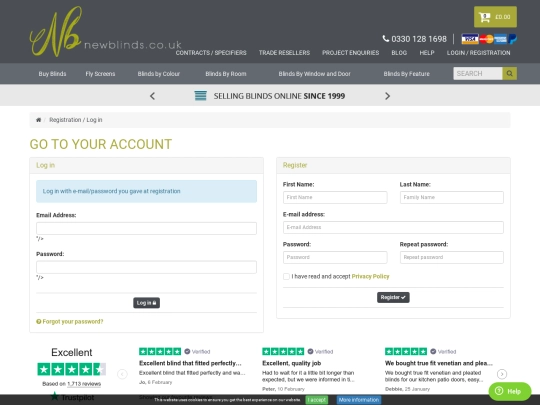The width and height of the screenshot is (540, 405).
Task: Click the Trustpilot star rating image
Action: click(72, 369)
